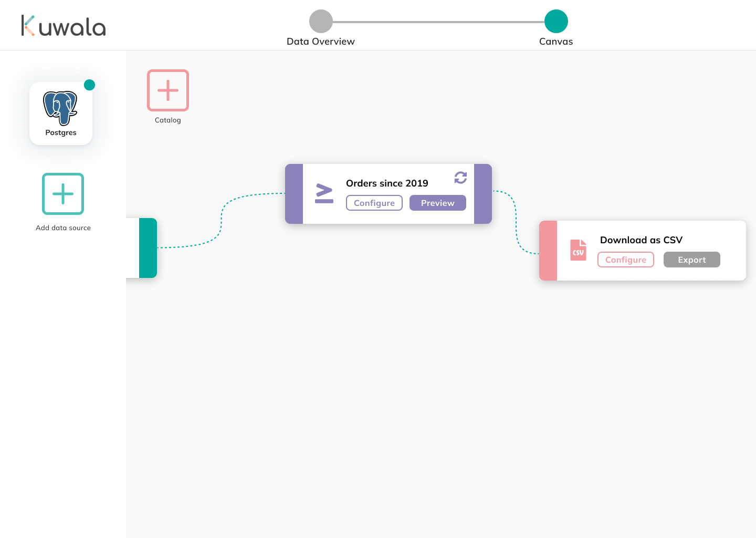The width and height of the screenshot is (756, 538).
Task: Configure the Orders since 2019 block
Action: click(x=374, y=203)
